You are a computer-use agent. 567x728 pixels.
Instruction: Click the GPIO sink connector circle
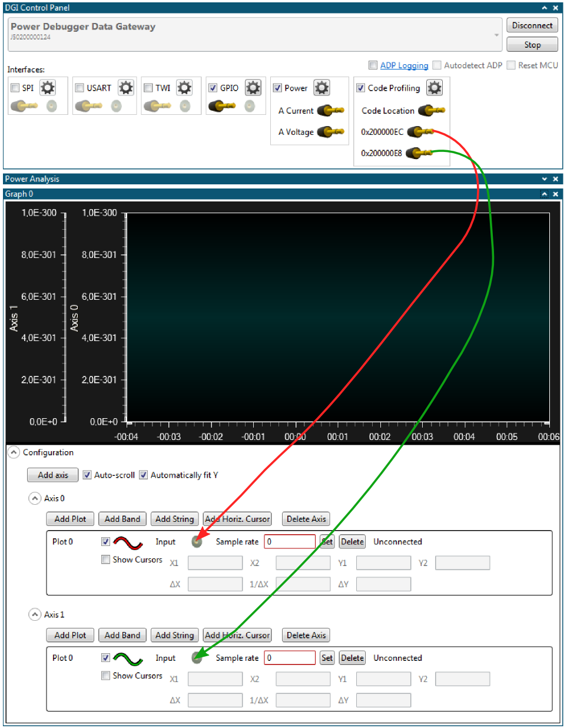(250, 106)
